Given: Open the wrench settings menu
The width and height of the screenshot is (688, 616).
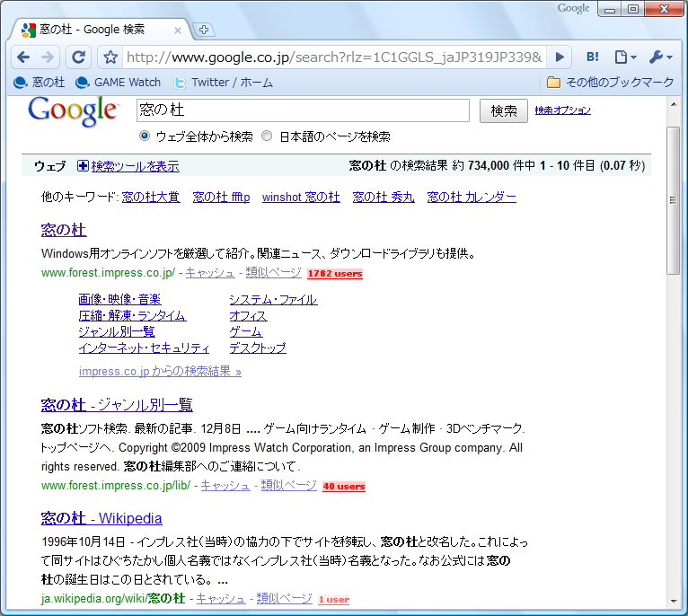Looking at the screenshot, I should coord(660,57).
